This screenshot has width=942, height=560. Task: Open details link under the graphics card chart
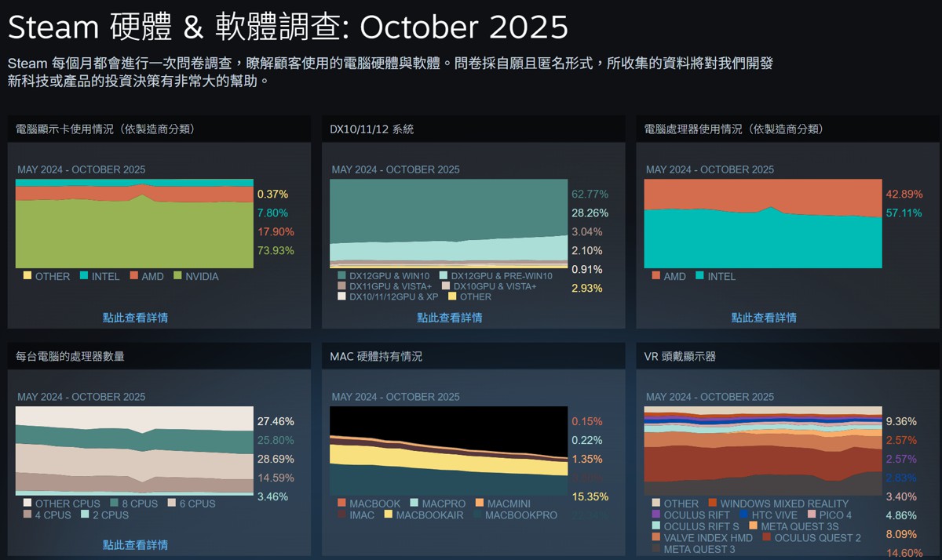click(135, 318)
